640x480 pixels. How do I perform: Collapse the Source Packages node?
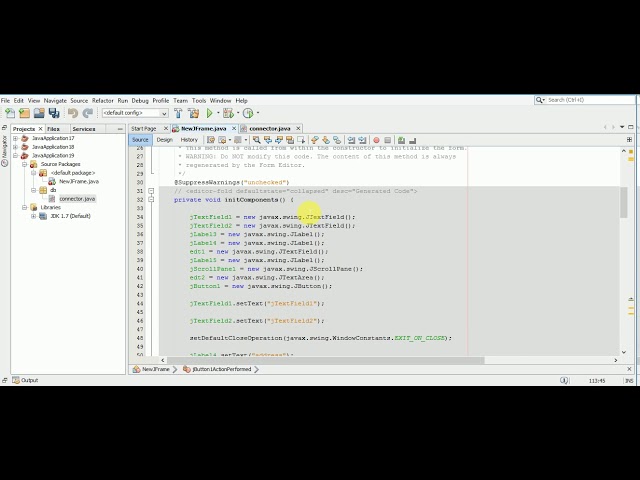point(24,164)
